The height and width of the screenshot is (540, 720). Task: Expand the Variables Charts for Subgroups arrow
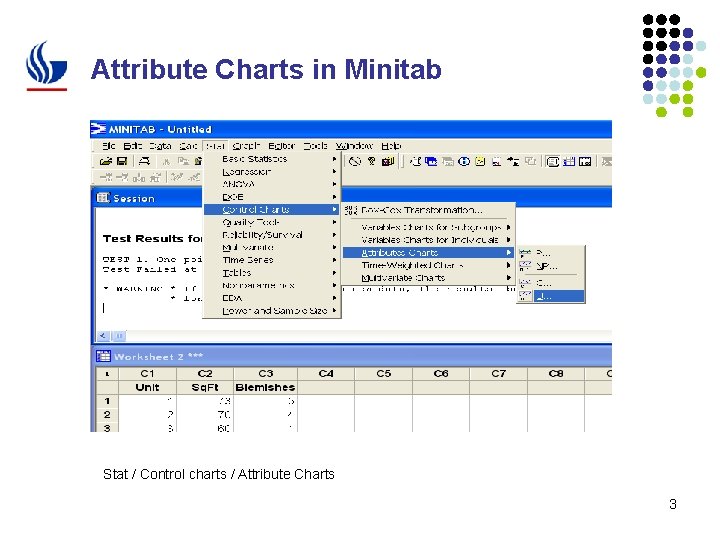click(x=509, y=227)
